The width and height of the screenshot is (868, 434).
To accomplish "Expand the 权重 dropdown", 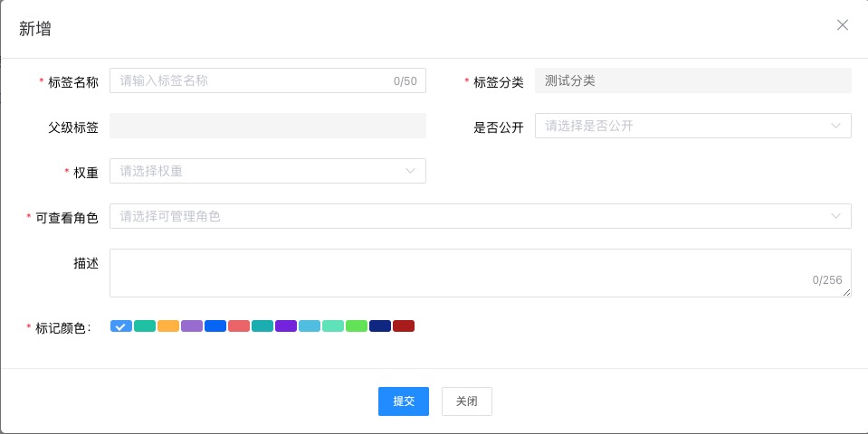I will pyautogui.click(x=267, y=171).
